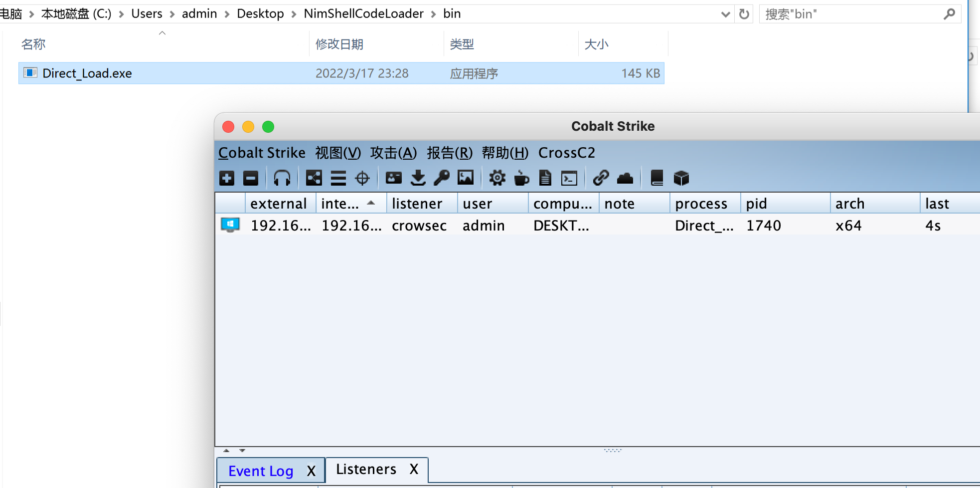The width and height of the screenshot is (980, 488).
Task: Sort by the internal column header
Action: click(351, 203)
